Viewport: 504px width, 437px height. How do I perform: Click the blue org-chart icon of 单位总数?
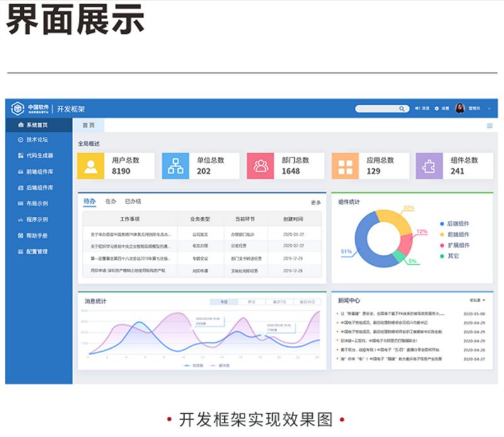(176, 166)
